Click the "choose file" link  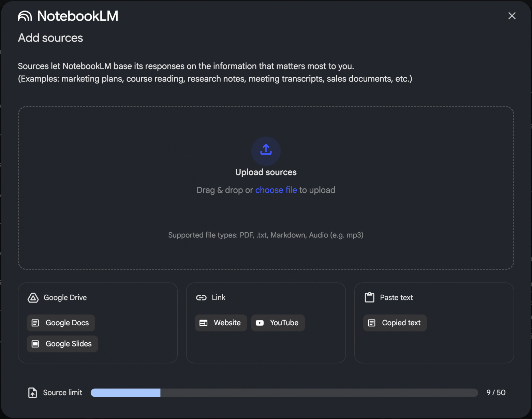pos(276,190)
